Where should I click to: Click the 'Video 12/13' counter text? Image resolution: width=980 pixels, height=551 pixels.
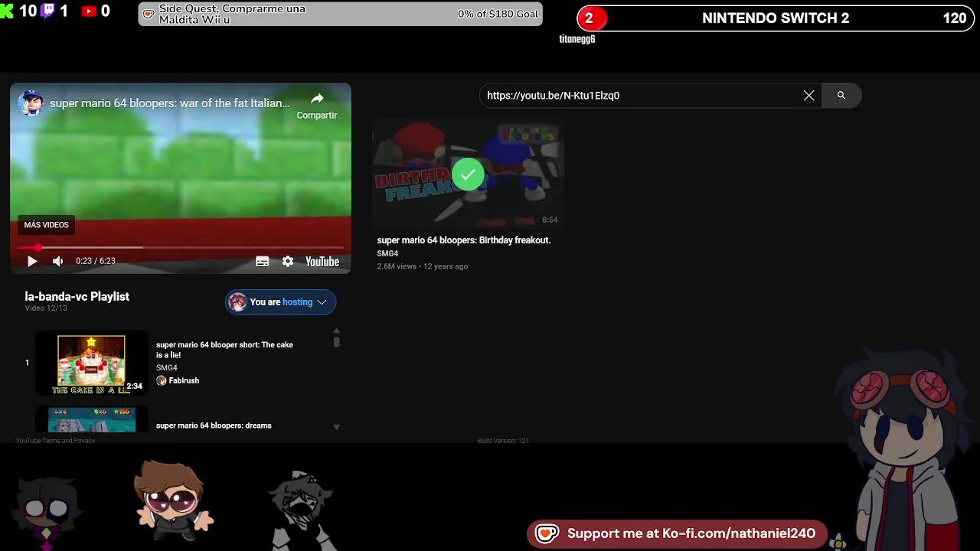tap(46, 308)
